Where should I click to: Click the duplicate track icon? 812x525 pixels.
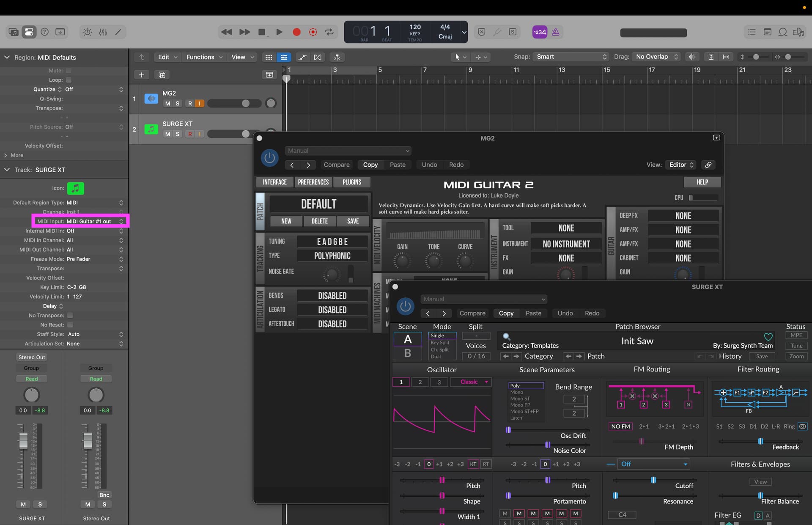click(x=162, y=75)
